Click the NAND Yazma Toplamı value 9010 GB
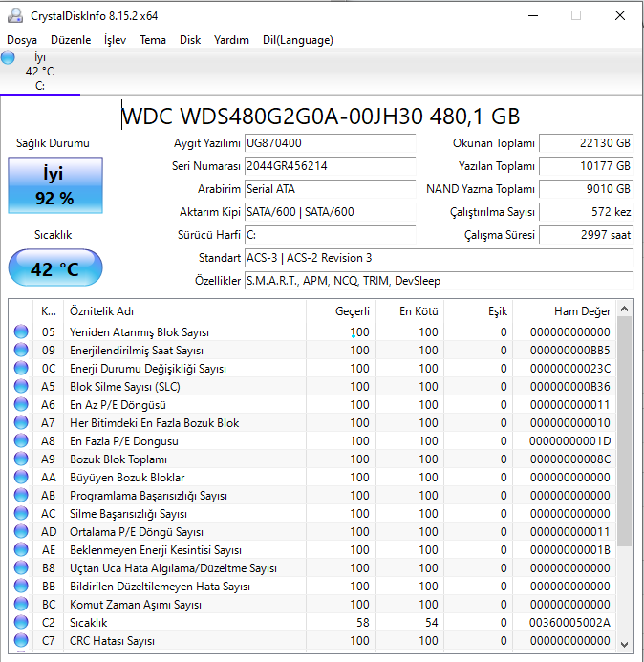Image resolution: width=644 pixels, height=662 pixels. [587, 189]
